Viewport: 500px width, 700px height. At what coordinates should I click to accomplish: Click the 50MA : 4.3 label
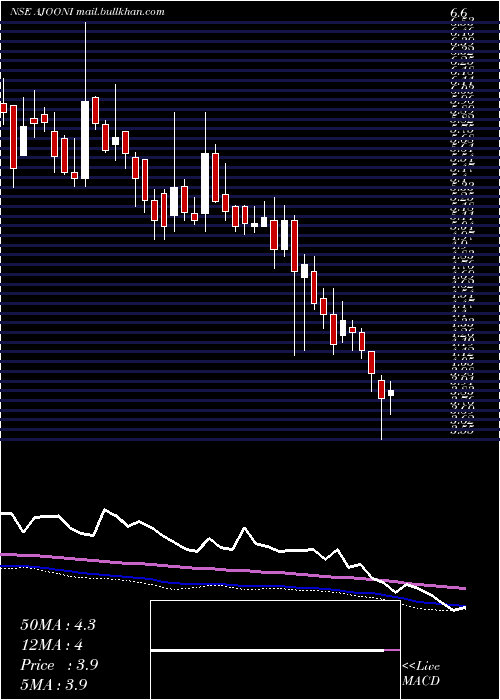tap(58, 625)
